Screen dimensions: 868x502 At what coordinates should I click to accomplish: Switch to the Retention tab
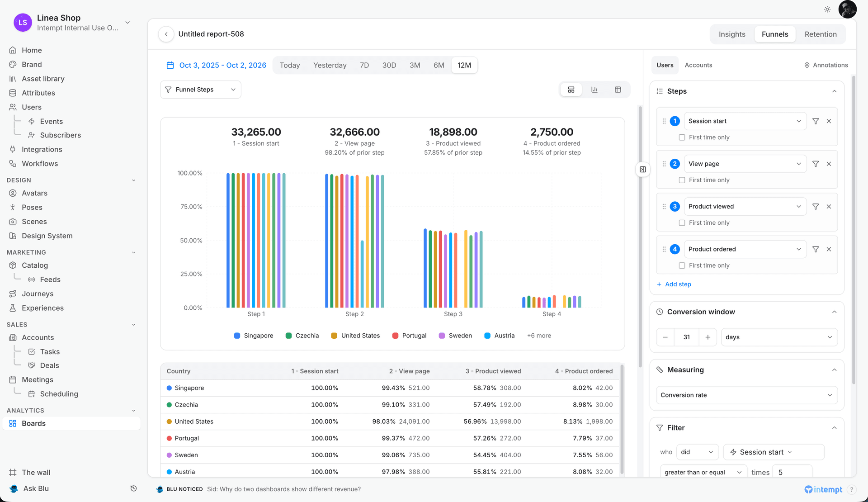821,34
